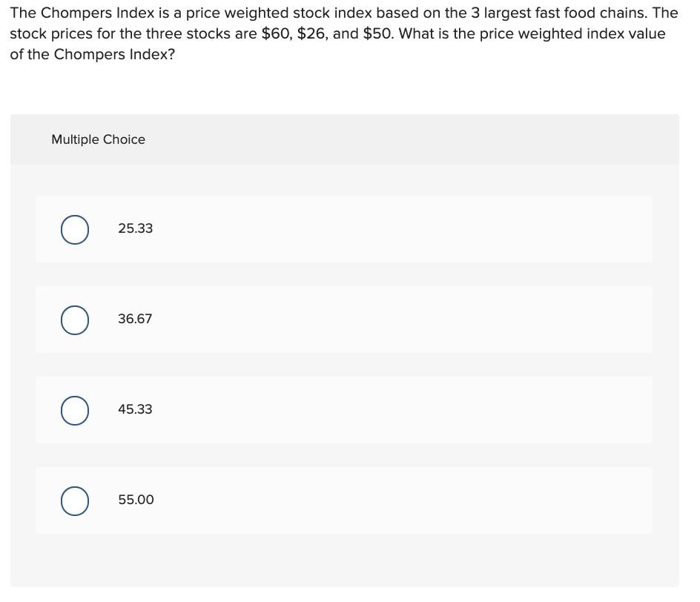Image resolution: width=700 pixels, height=602 pixels.
Task: Click the answer label text 25.33
Action: point(135,228)
